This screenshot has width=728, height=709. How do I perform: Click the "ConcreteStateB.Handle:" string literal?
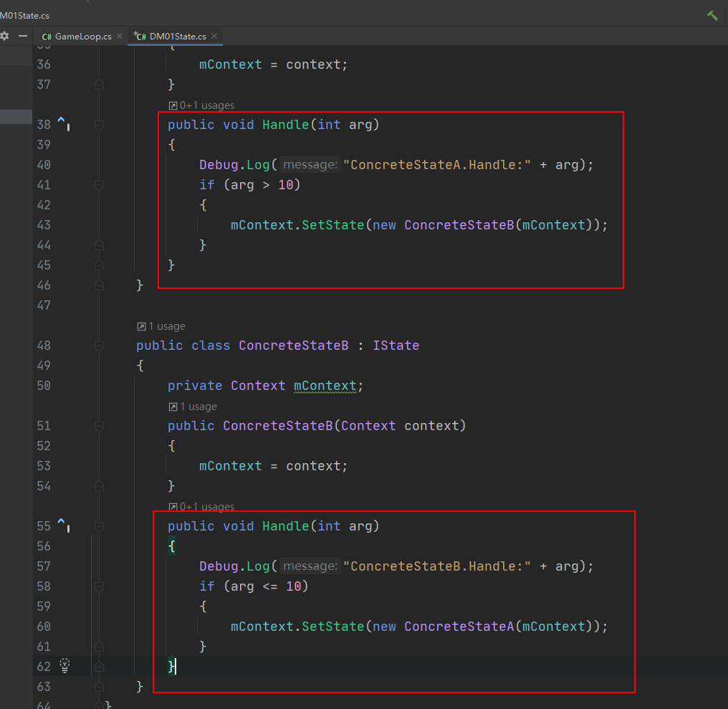coord(436,566)
